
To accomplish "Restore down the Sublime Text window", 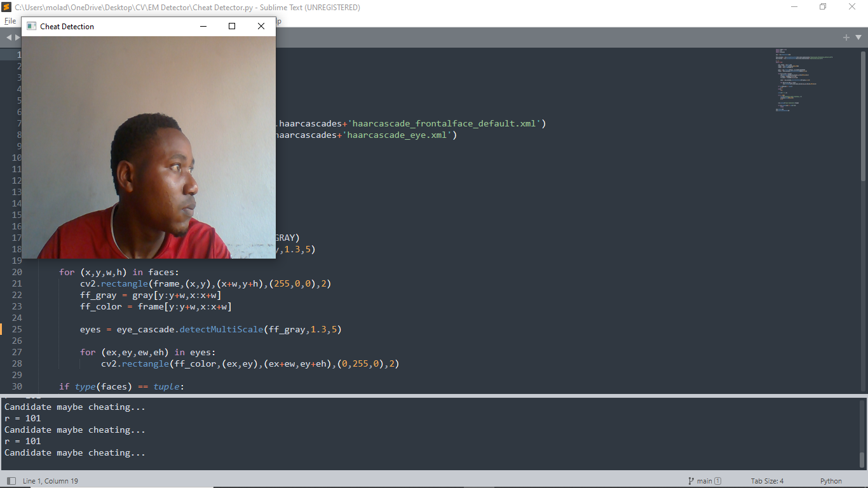I will click(x=823, y=7).
